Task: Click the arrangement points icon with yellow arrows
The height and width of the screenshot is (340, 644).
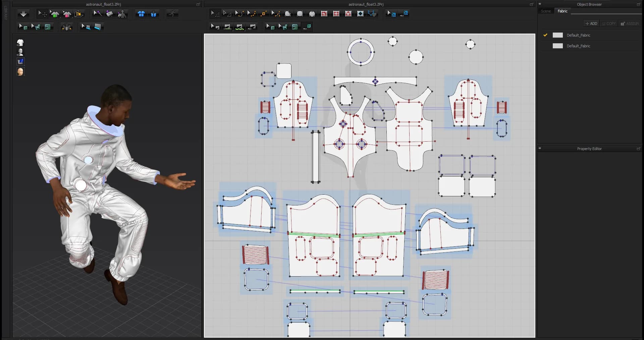Action: pyautogui.click(x=67, y=27)
